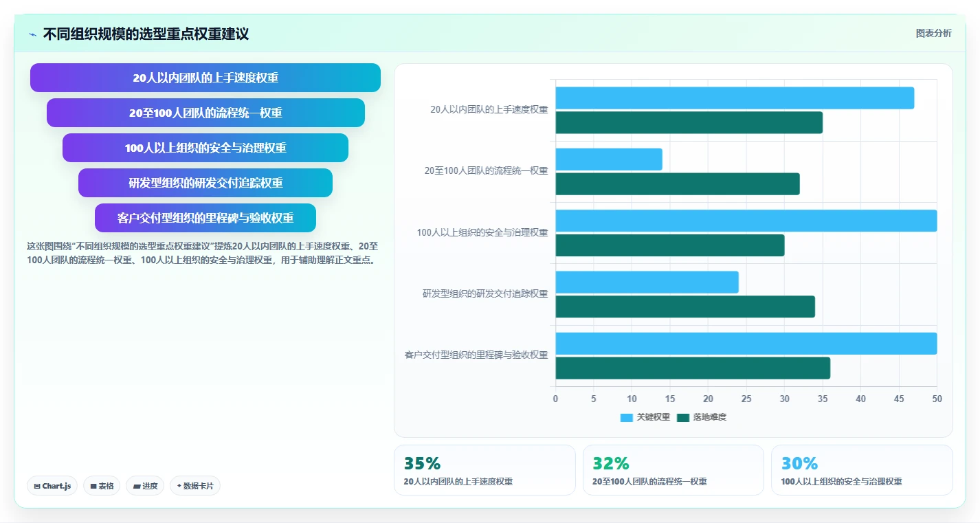Image resolution: width=980 pixels, height=523 pixels.
Task: Click the Chart.js tag chip
Action: (x=52, y=486)
